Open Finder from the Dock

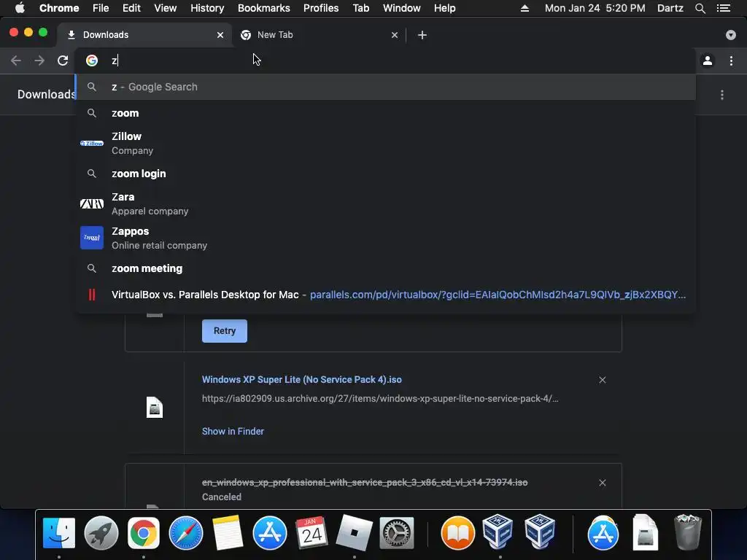[58, 533]
